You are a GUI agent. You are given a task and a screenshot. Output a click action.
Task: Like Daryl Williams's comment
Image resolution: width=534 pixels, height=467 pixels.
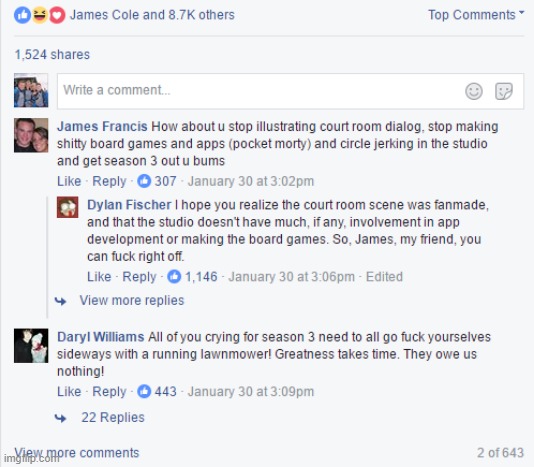tap(69, 391)
